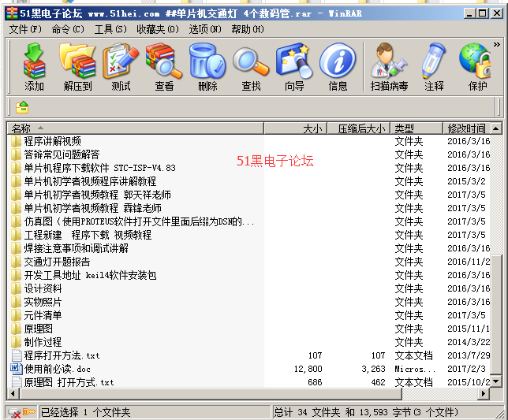Sort by 压缩后大小 column header
The height and width of the screenshot is (420, 508).
[359, 128]
